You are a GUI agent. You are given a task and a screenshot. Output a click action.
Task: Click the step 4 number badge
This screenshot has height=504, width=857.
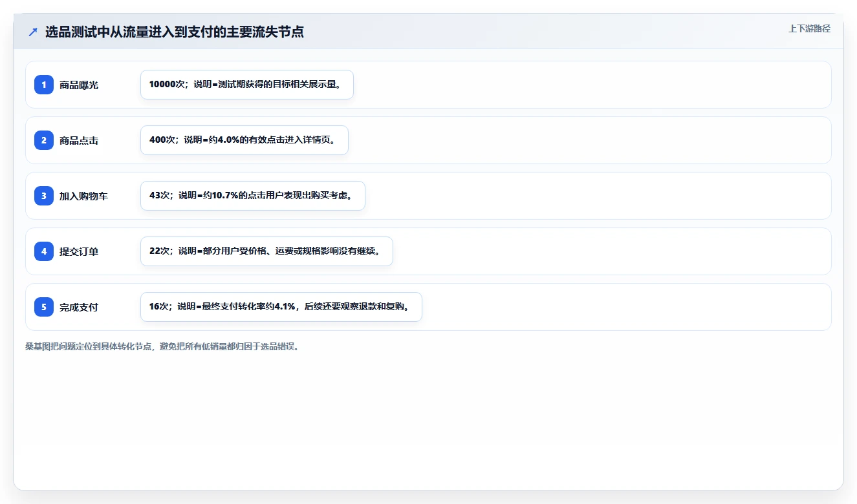point(44,251)
